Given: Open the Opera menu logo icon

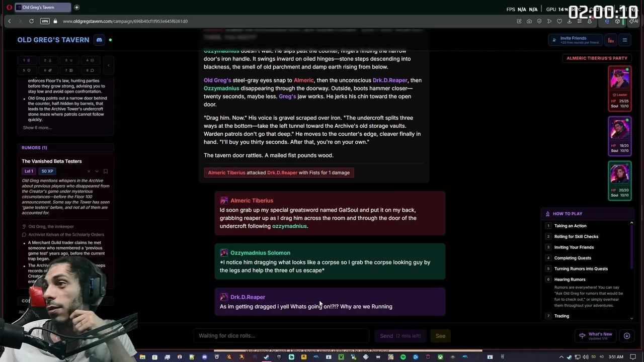Looking at the screenshot, I should [9, 8].
